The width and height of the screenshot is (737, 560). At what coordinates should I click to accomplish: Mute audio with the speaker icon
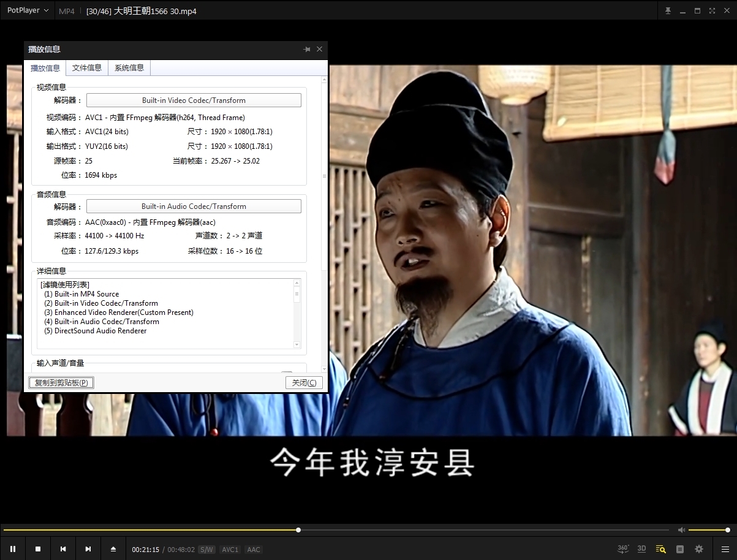coord(681,530)
